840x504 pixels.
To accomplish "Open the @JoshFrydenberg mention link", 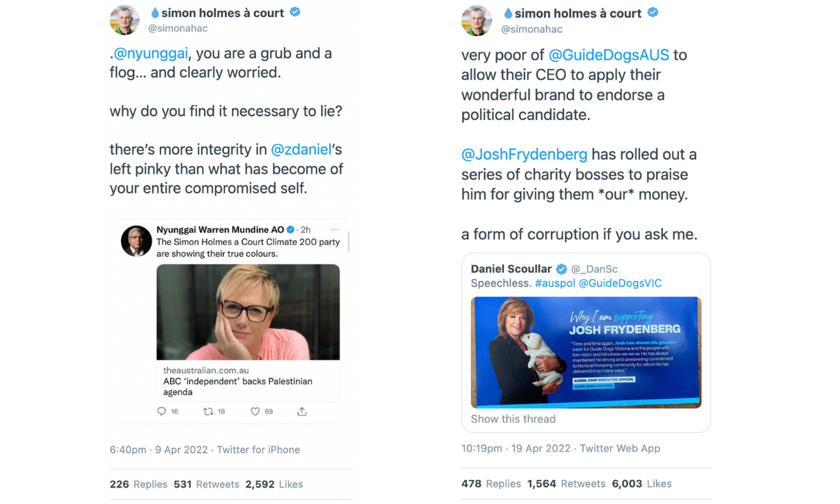I will [525, 154].
